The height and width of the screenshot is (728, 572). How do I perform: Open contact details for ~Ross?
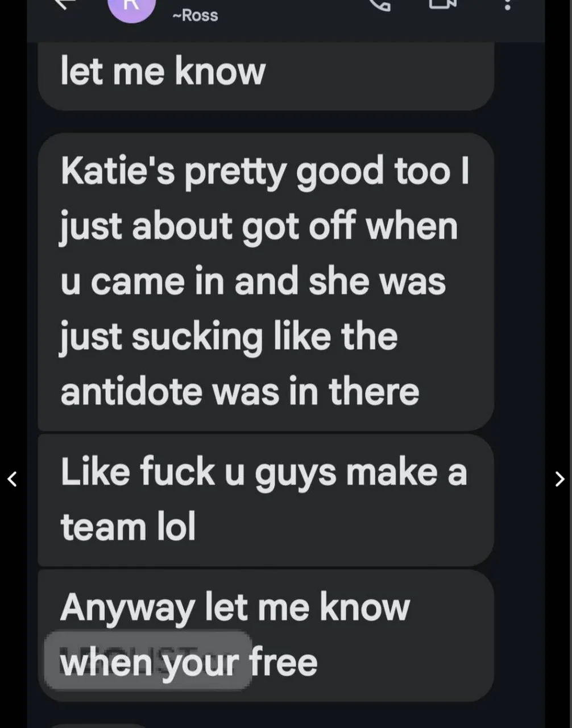195,15
